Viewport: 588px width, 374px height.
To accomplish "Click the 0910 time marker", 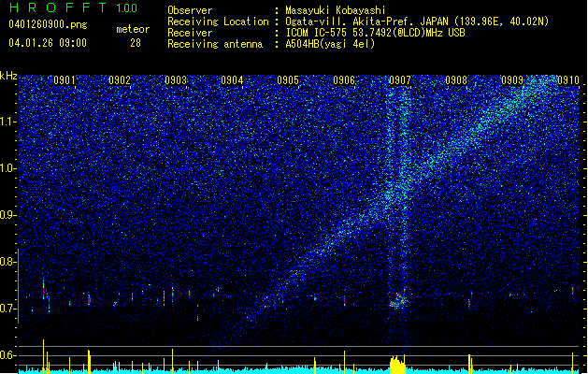I will click(x=568, y=80).
